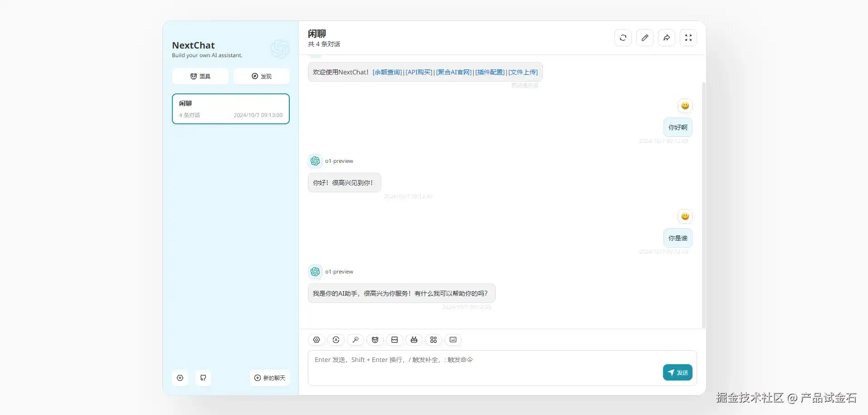The height and width of the screenshot is (415, 868).
Task: Click the emoji avatar above the 你是谁 message
Action: click(685, 216)
